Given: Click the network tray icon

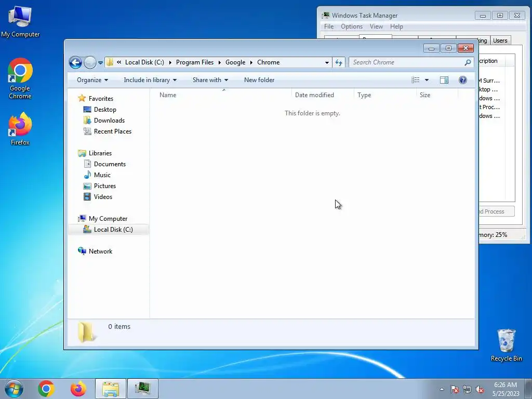Looking at the screenshot, I should 467,390.
